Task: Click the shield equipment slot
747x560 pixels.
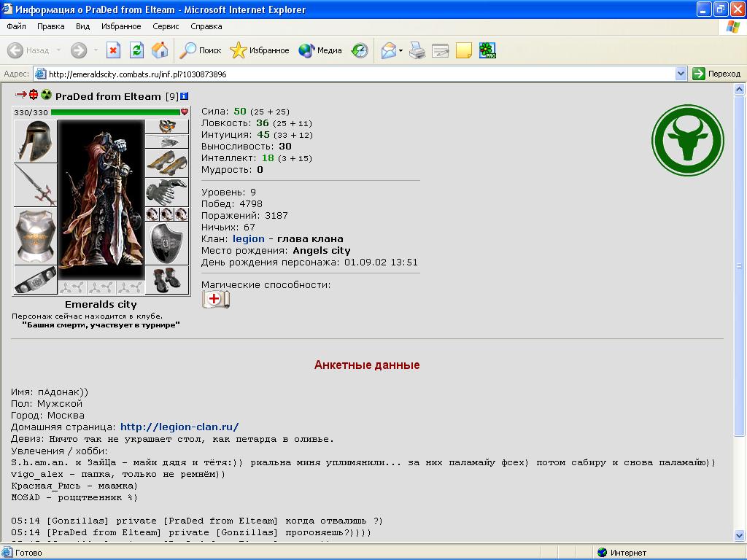Action: [167, 244]
